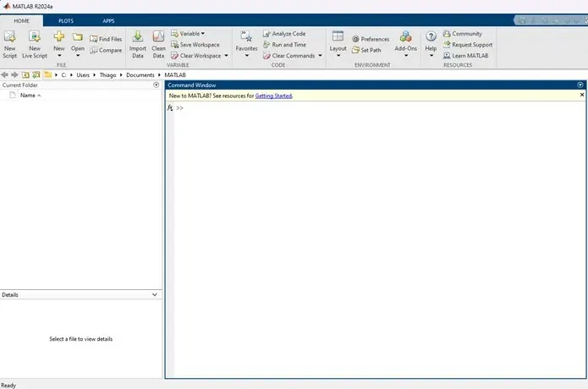Click Run and Time

coord(284,45)
